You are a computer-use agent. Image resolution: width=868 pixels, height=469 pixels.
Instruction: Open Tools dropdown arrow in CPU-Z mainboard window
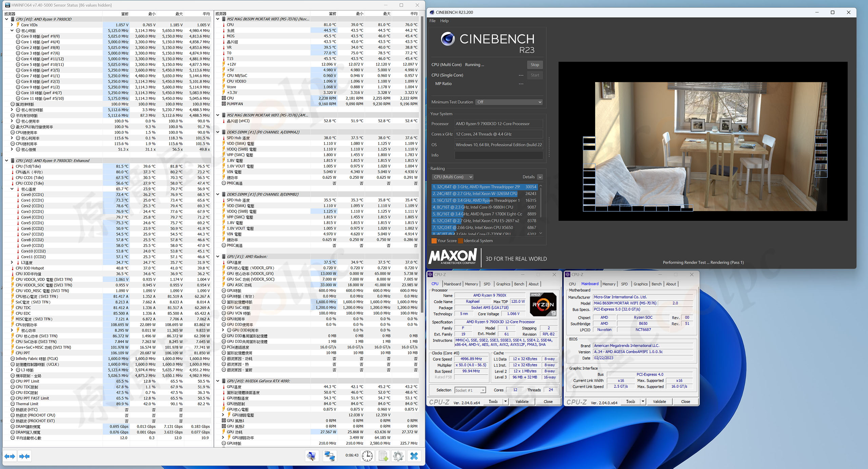coord(643,401)
